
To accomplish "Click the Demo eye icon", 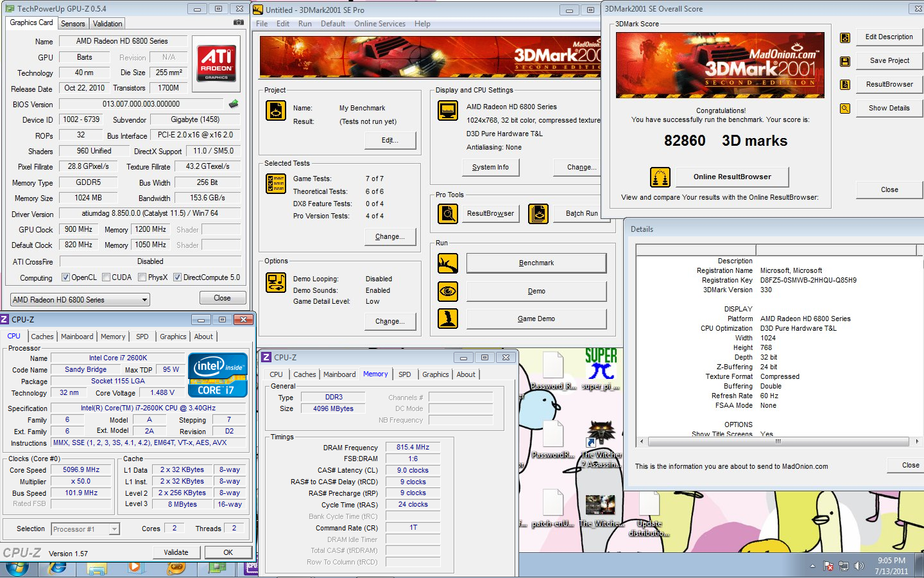I will [x=448, y=291].
